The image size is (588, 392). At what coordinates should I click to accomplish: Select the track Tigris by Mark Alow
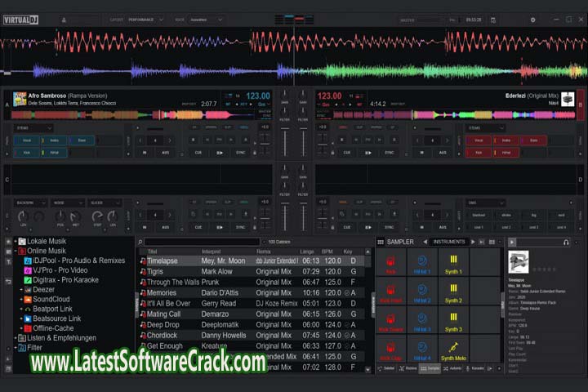click(x=251, y=271)
